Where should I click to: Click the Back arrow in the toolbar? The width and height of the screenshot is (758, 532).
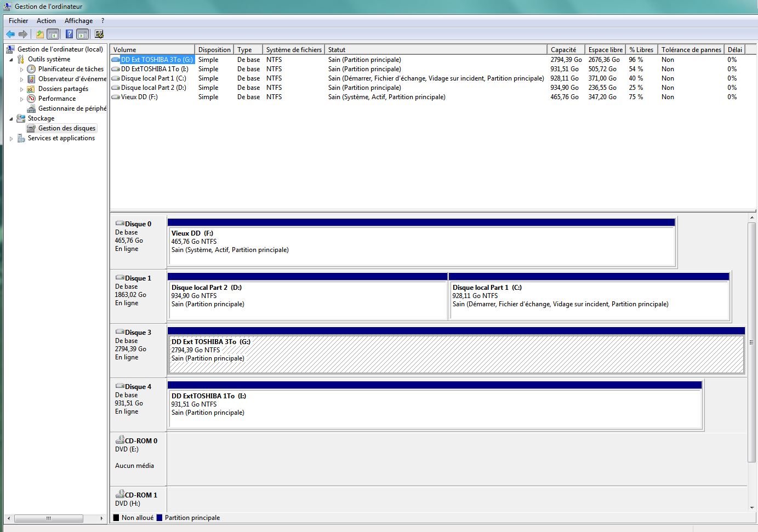(x=10, y=34)
